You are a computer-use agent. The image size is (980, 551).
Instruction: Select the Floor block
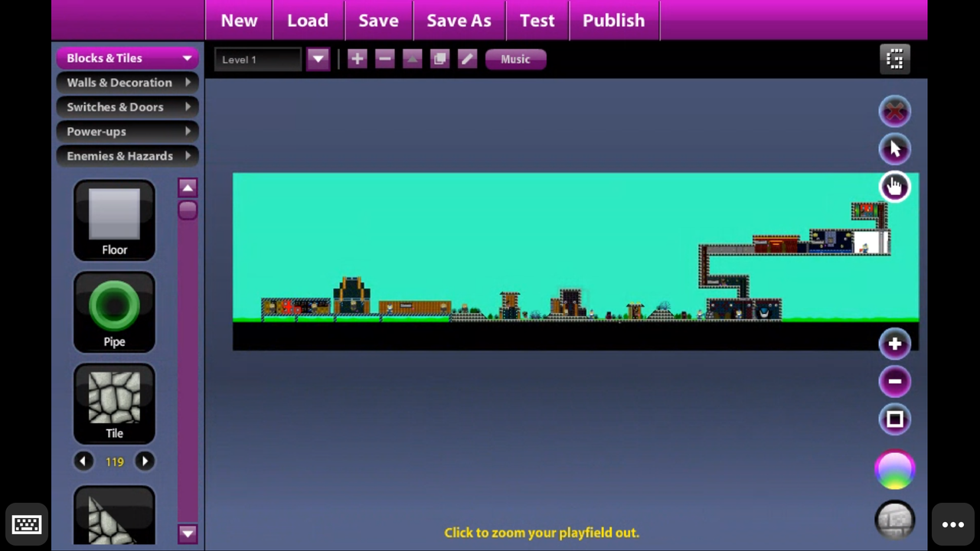coord(114,220)
